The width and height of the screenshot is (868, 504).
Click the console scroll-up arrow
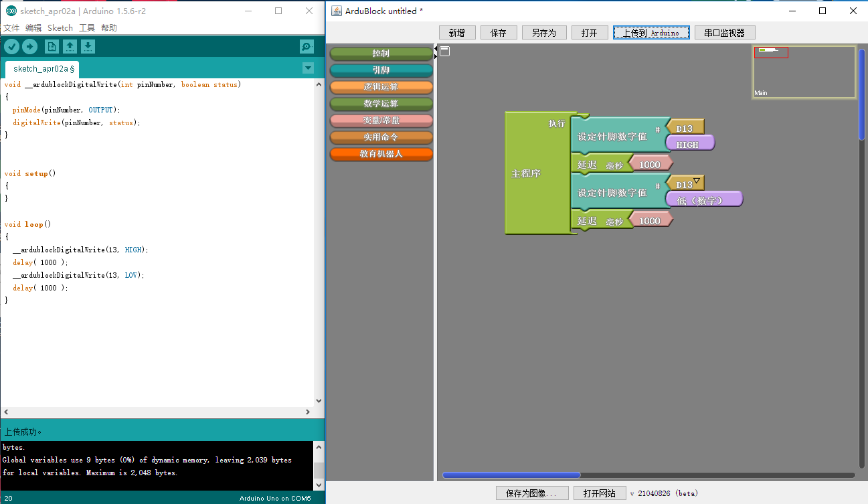click(319, 446)
